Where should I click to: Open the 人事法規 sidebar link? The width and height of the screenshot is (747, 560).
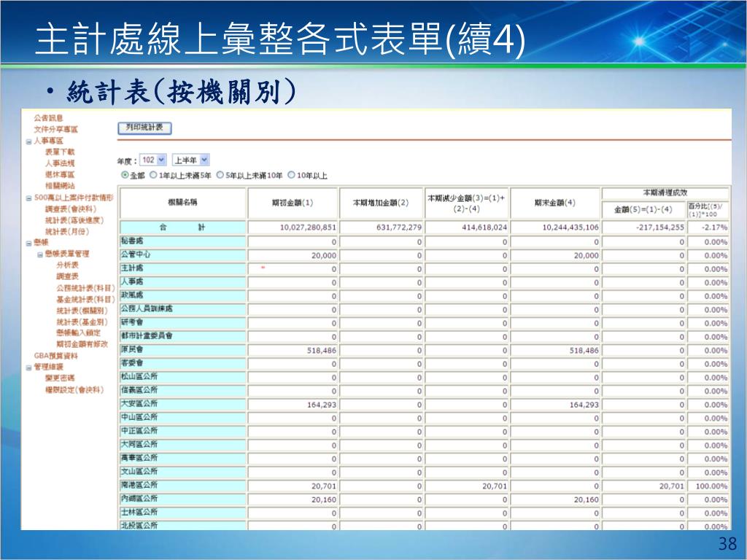(60, 163)
